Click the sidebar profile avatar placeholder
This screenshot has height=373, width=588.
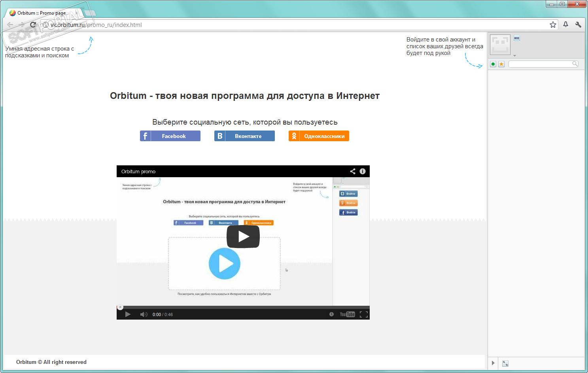(500, 44)
